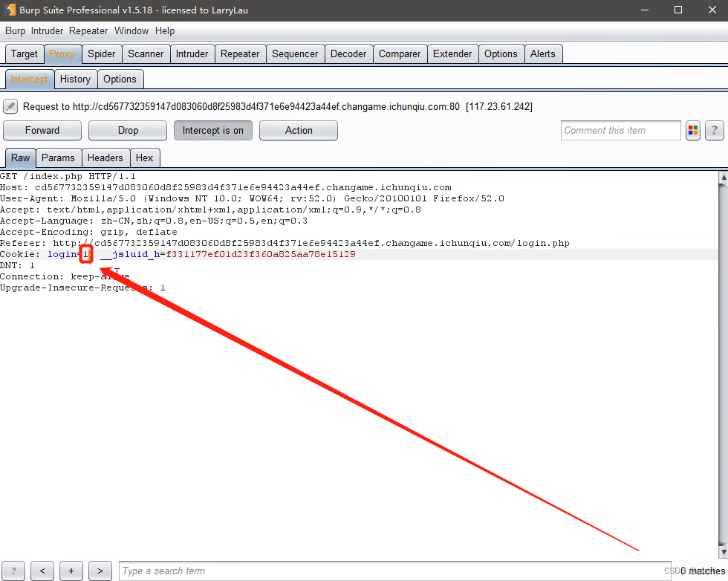This screenshot has height=581, width=728.
Task: Maximize the Burp Suite window
Action: tap(677, 10)
